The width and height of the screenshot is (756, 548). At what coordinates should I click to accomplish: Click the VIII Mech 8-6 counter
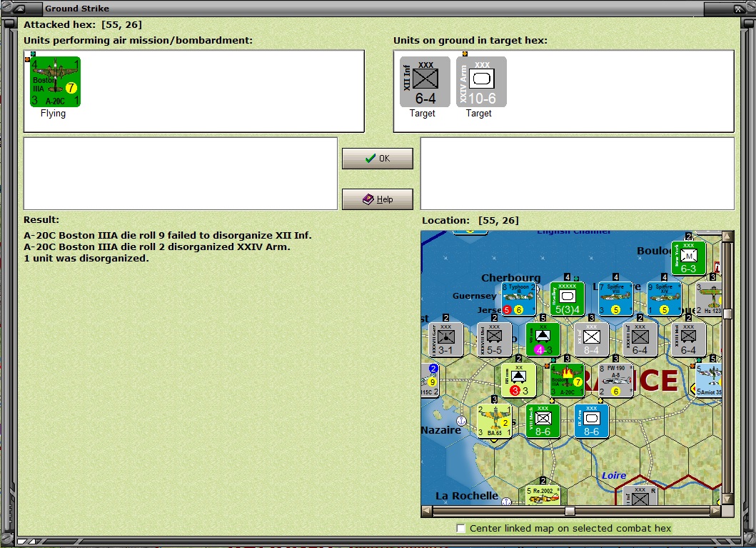tap(543, 421)
